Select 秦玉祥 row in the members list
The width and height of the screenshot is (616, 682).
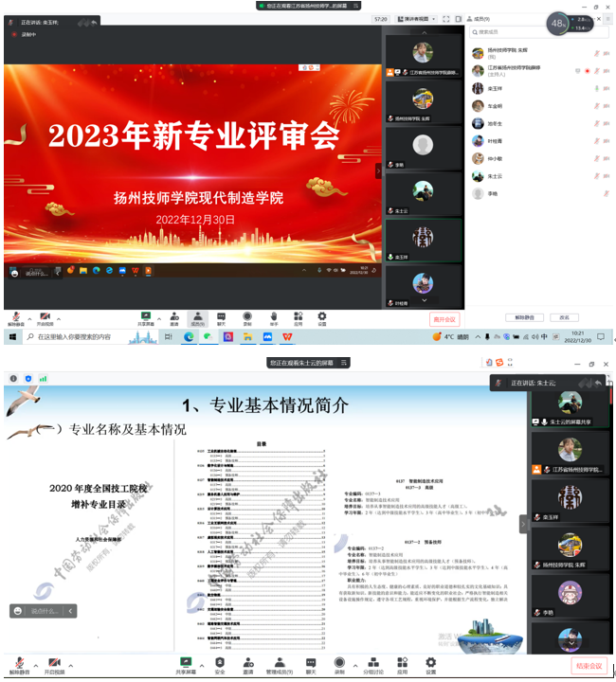[540, 89]
